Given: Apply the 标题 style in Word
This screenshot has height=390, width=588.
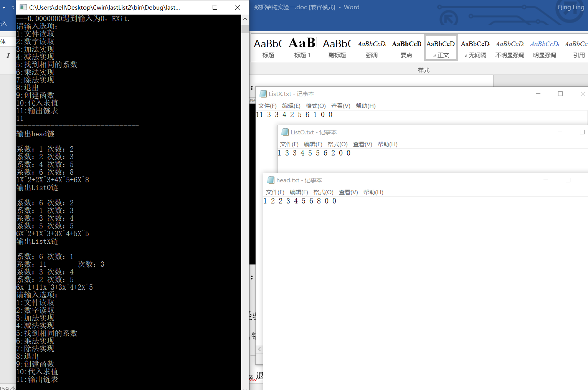Looking at the screenshot, I should coord(268,48).
